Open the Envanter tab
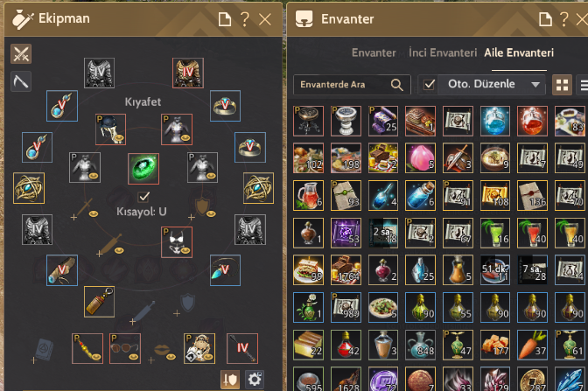588x391 pixels. click(374, 52)
